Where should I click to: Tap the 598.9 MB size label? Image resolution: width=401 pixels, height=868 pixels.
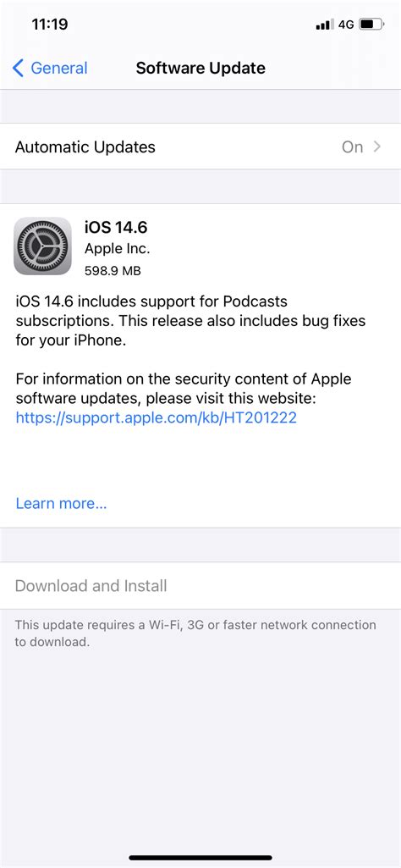click(113, 271)
